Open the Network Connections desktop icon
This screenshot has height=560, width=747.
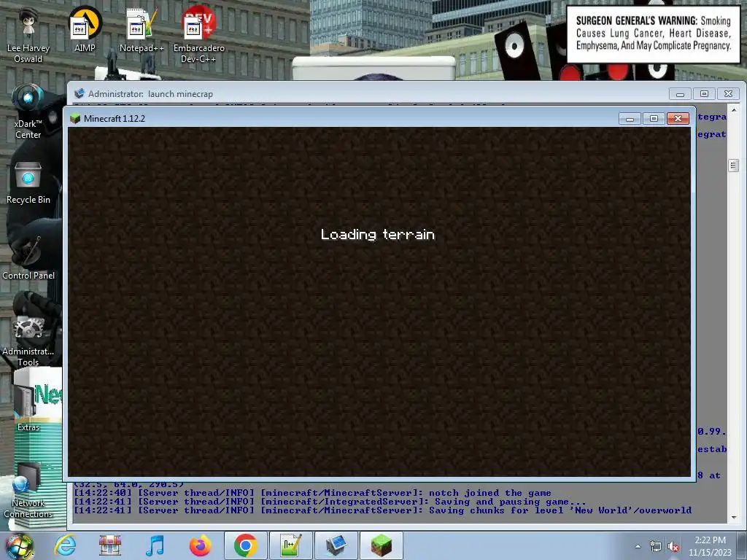28,491
